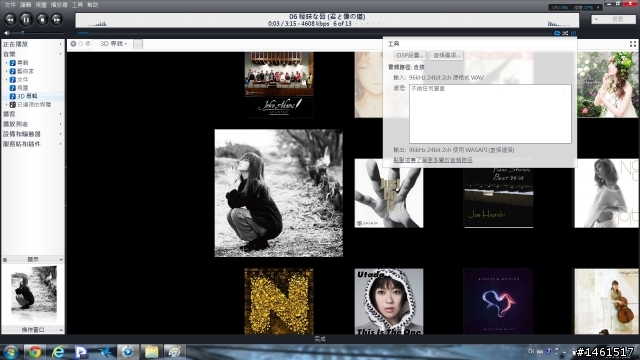Mute audio using the speaker icon
The height and width of the screenshot is (360, 640).
pyautogui.click(x=7, y=33)
